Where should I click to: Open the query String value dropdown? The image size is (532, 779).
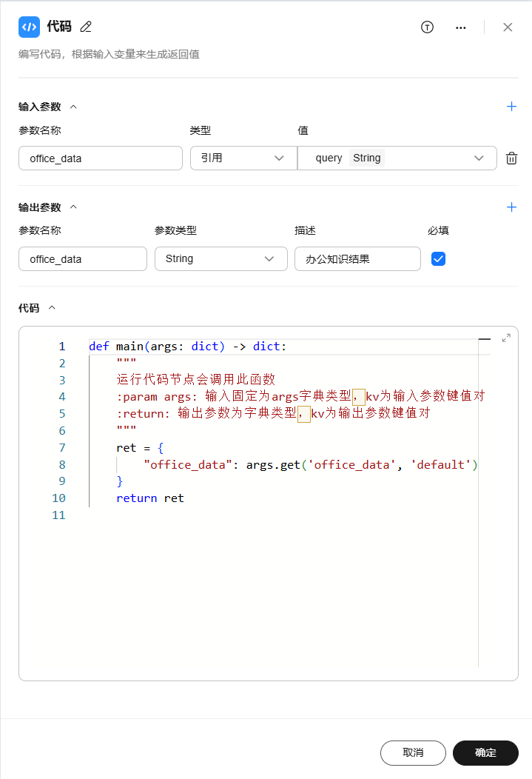pyautogui.click(x=397, y=158)
